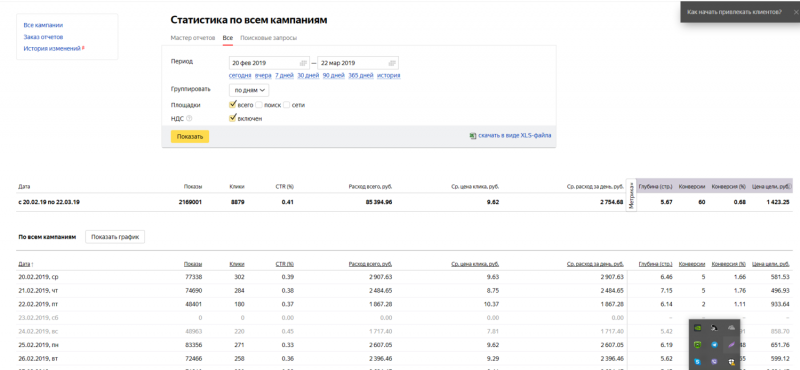The image size is (800, 370).
Task: Sort lower table by 'Глубина (стр.)' header
Action: 656,264
